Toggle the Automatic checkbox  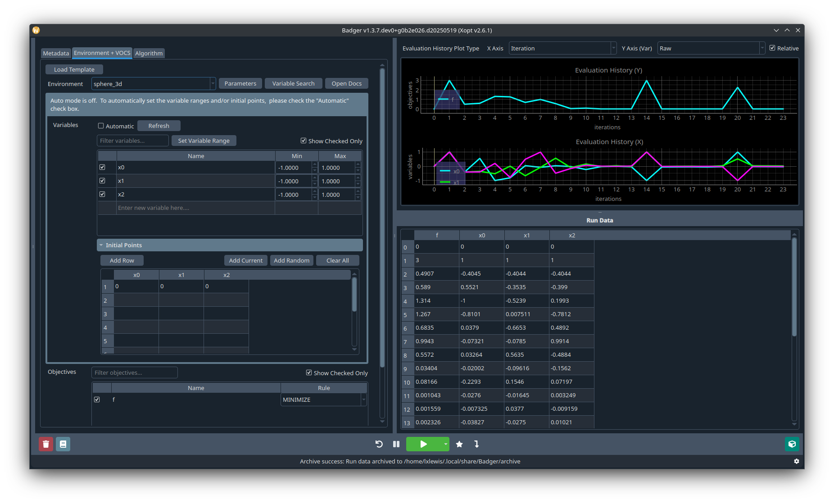pyautogui.click(x=101, y=126)
